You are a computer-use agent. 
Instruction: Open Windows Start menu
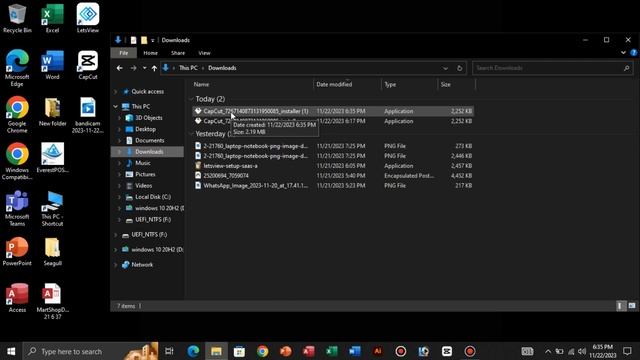point(11,351)
